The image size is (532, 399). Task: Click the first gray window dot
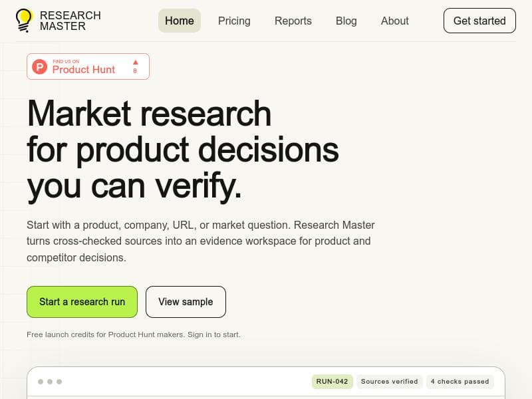41,382
